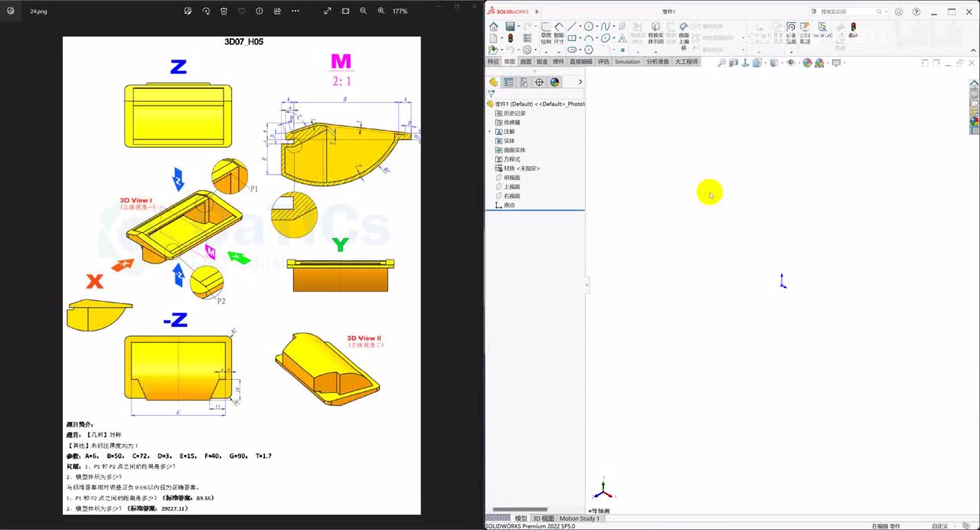Open the Save dropdown arrow
The height and width of the screenshot is (530, 980).
518,27
